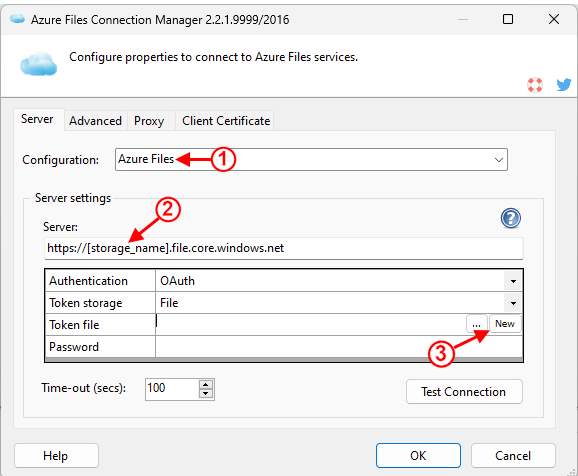Click the Help button
This screenshot has width=578, height=476.
56,456
